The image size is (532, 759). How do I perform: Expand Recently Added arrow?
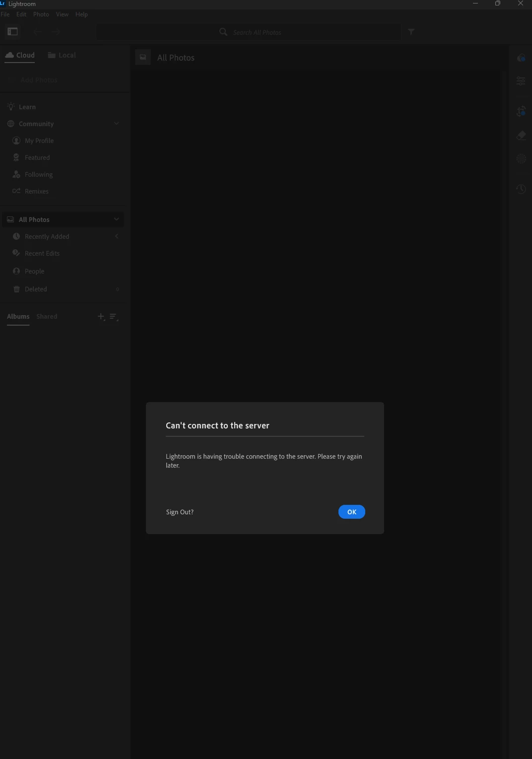point(117,236)
